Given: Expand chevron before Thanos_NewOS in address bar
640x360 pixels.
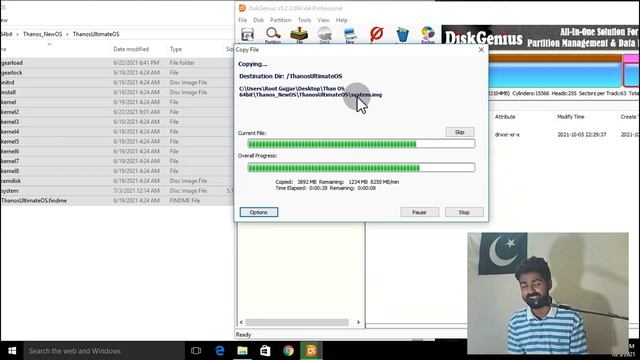Looking at the screenshot, I should tap(18, 34).
